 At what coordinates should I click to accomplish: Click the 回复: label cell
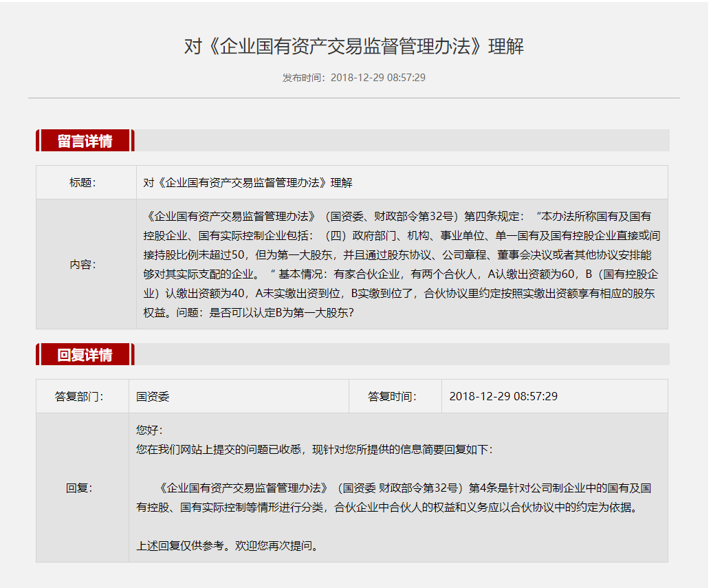[83, 488]
